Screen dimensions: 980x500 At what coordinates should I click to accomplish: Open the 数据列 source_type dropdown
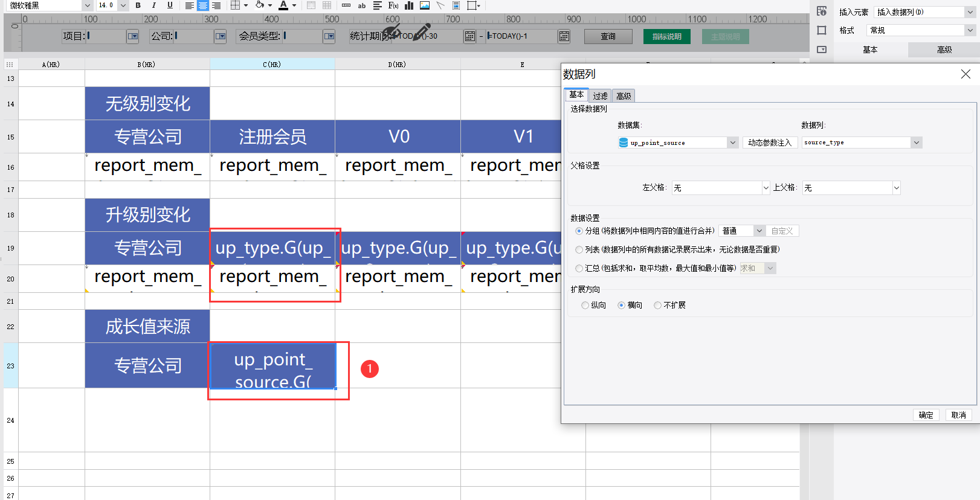tap(917, 143)
